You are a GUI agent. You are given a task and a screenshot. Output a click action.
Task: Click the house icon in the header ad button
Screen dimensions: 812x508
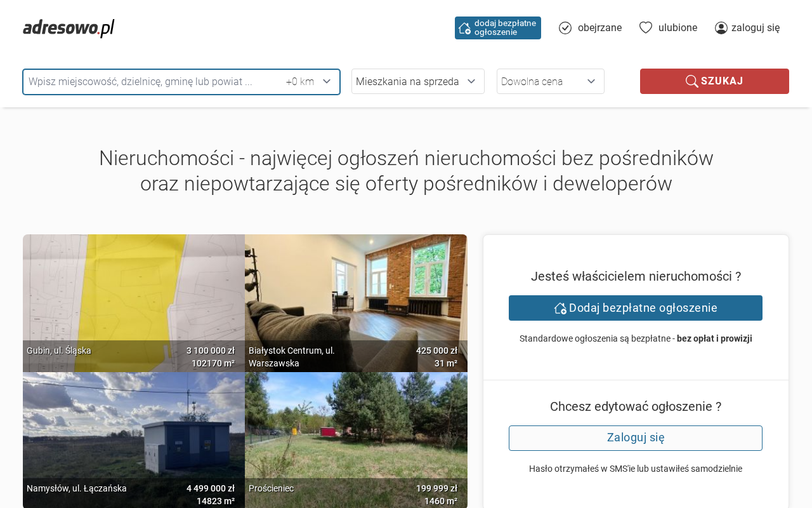click(x=464, y=28)
